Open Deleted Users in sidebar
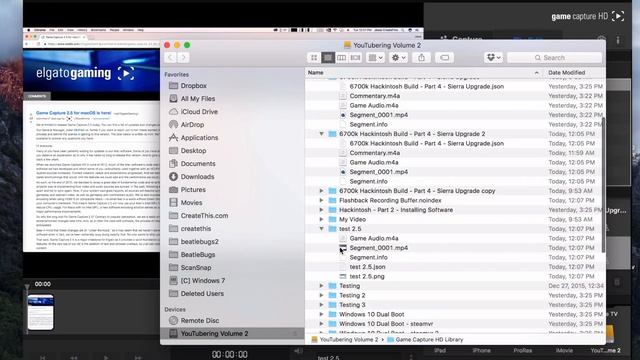The image size is (640, 360). (202, 293)
